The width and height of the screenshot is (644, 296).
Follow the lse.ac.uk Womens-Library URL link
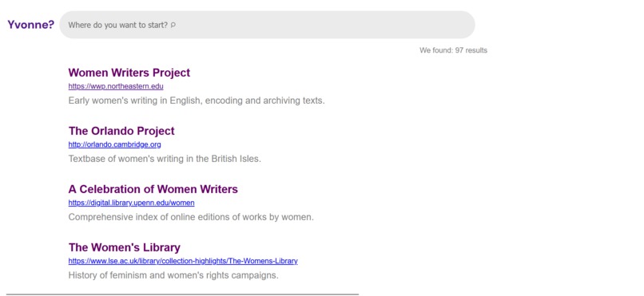(x=183, y=261)
